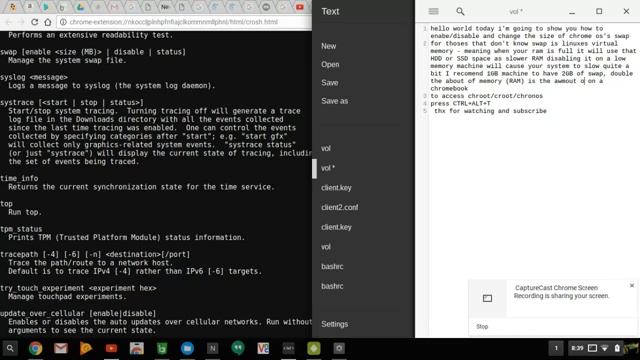Click the 'syslog <message>' command in crosh

(34, 77)
